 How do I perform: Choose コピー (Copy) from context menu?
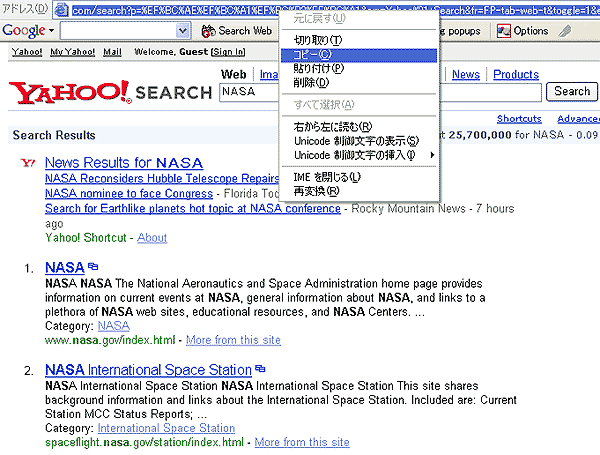(x=359, y=55)
